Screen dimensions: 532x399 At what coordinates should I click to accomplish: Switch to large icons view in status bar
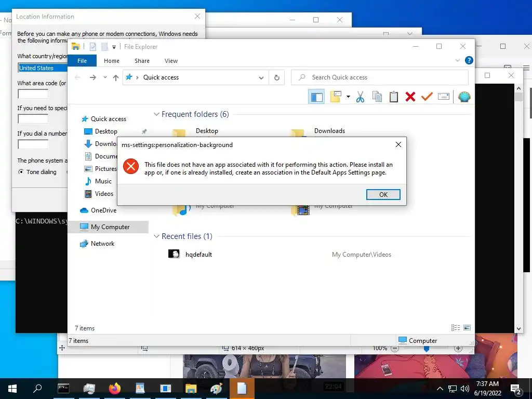pos(467,327)
